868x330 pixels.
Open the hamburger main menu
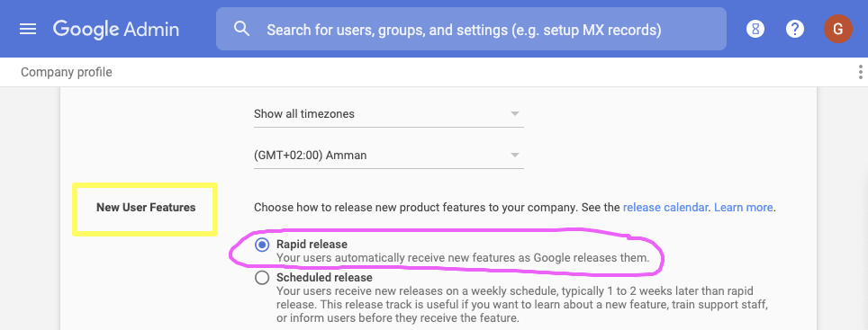click(28, 29)
